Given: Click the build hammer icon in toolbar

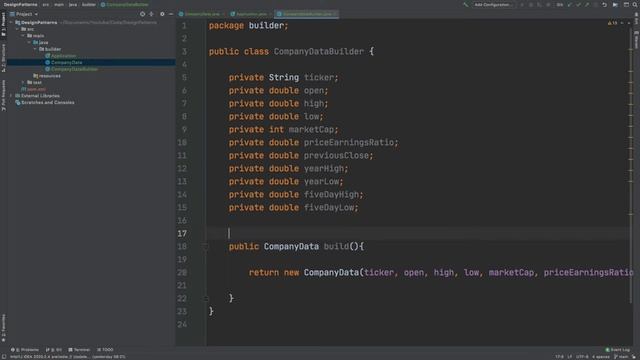Looking at the screenshot, I should pyautogui.click(x=465, y=4).
